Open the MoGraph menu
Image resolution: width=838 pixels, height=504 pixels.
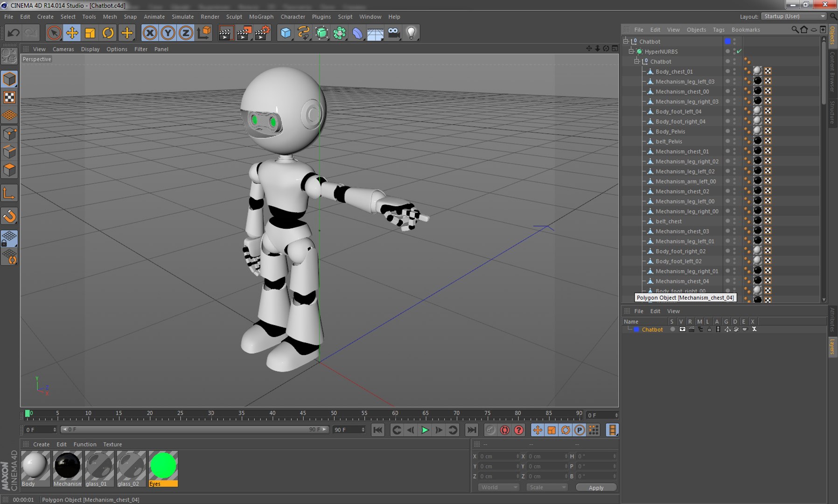261,17
